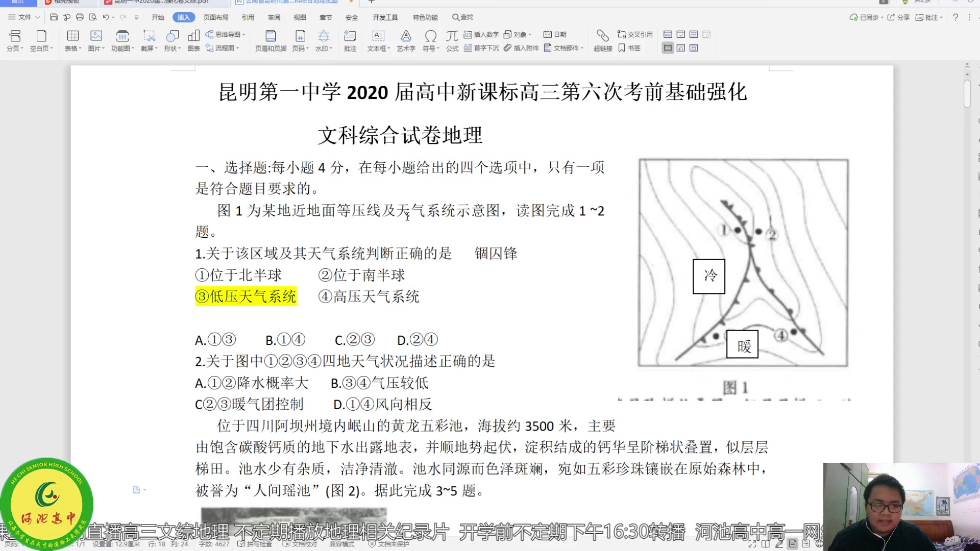Screen dimensions: 980x551
Task: Add a watermark with 水印
Action: [324, 41]
